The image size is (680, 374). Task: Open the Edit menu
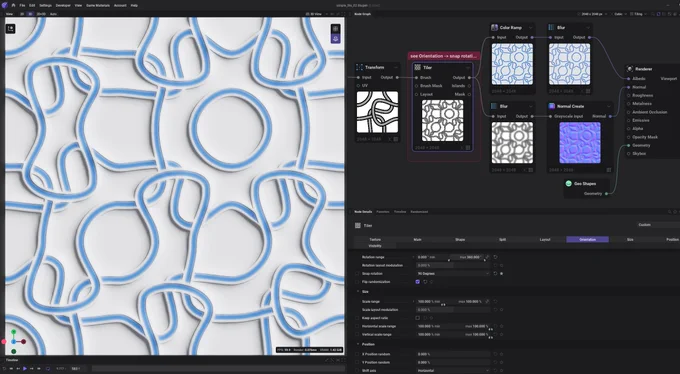click(32, 5)
